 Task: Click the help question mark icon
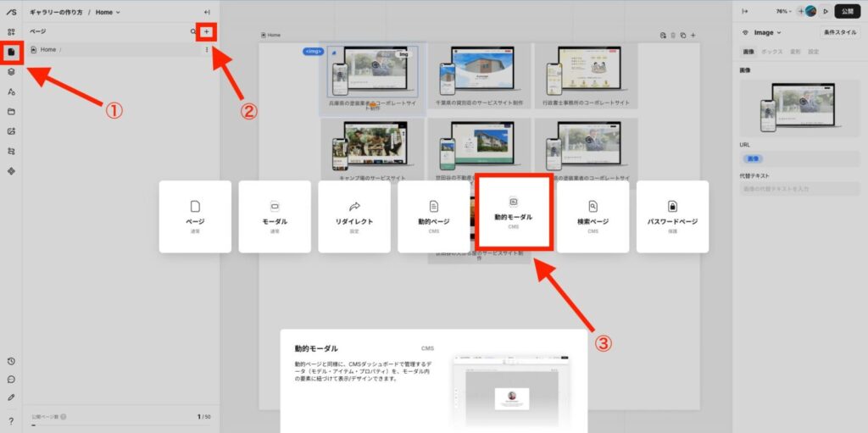pyautogui.click(x=11, y=420)
